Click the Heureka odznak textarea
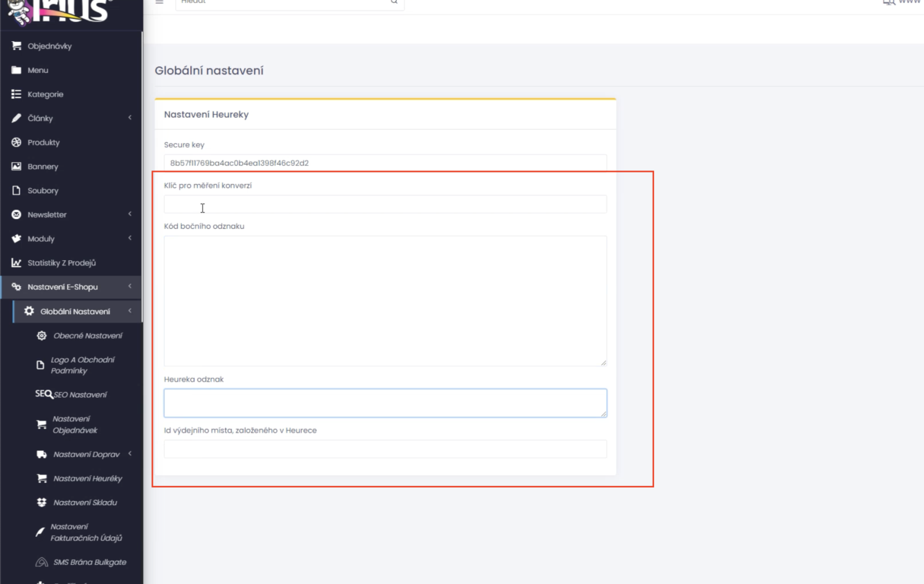Viewport: 924px width, 584px height. coord(385,403)
